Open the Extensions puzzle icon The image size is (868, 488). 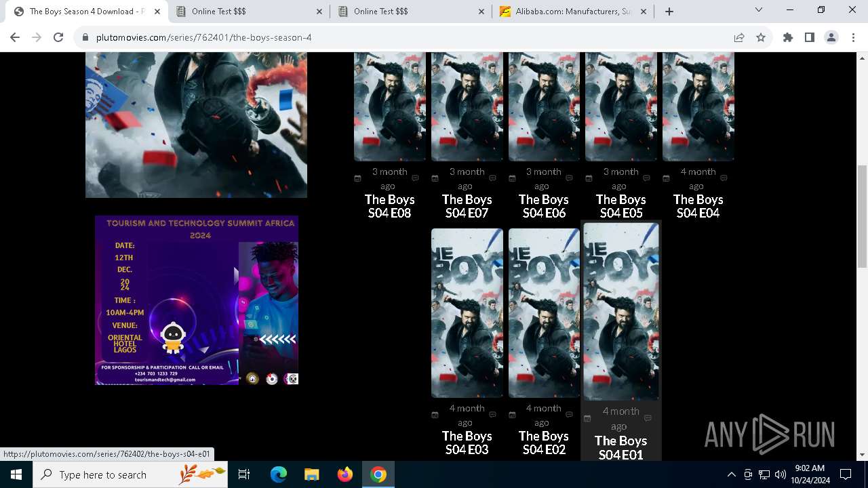coord(788,37)
